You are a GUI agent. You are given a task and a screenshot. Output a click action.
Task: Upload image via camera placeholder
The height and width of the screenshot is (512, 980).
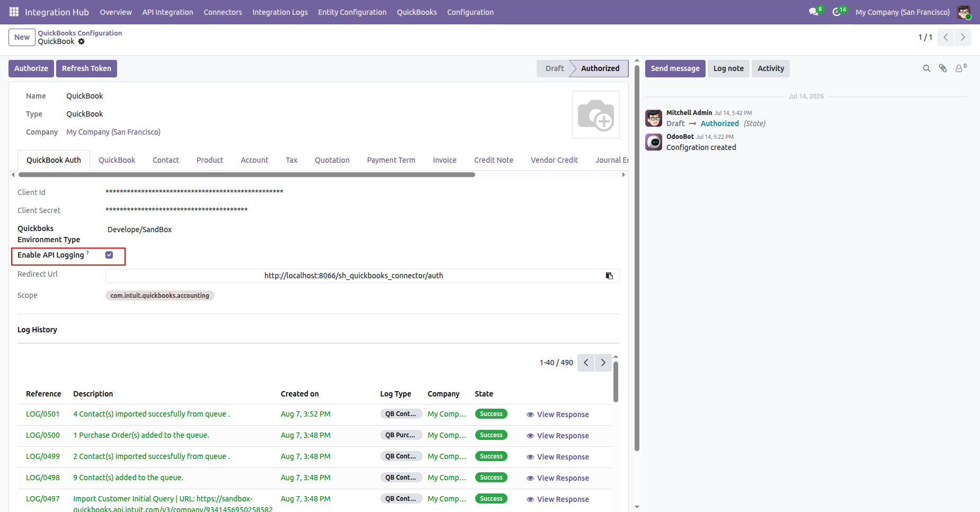[x=596, y=114]
